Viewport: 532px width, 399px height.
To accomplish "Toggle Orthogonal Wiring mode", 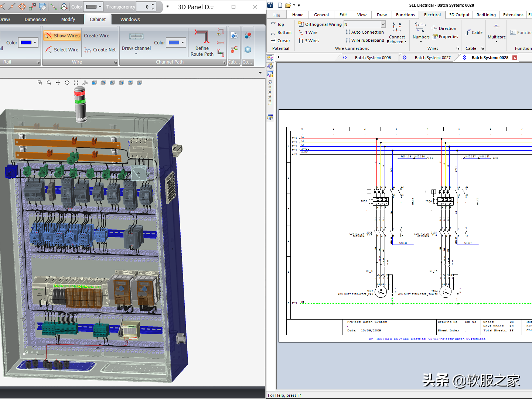I will (x=320, y=24).
